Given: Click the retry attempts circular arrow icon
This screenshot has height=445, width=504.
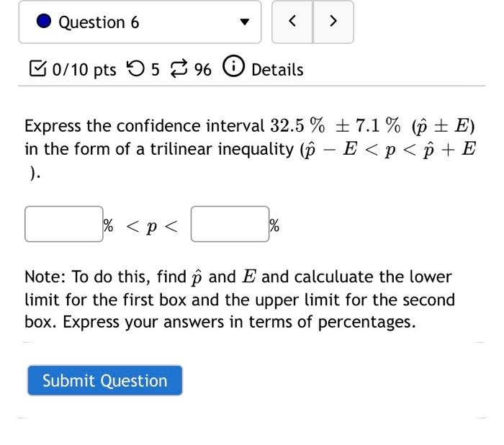Looking at the screenshot, I should (135, 68).
